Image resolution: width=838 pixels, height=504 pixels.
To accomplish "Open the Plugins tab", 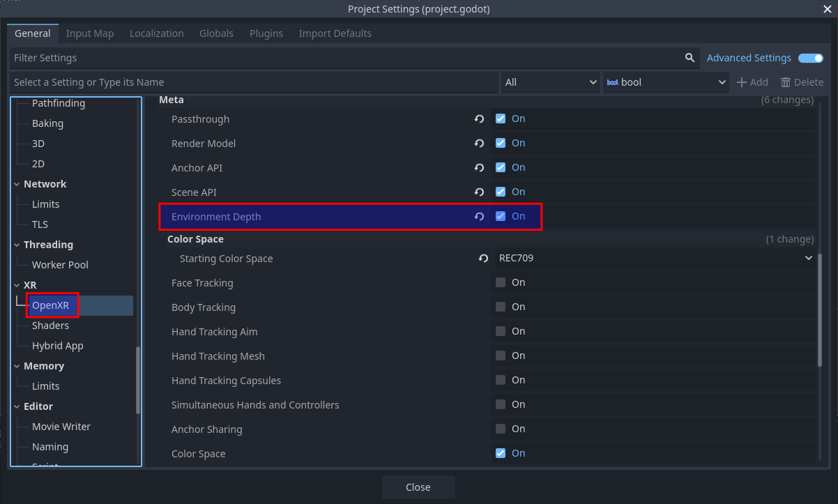I will point(266,33).
